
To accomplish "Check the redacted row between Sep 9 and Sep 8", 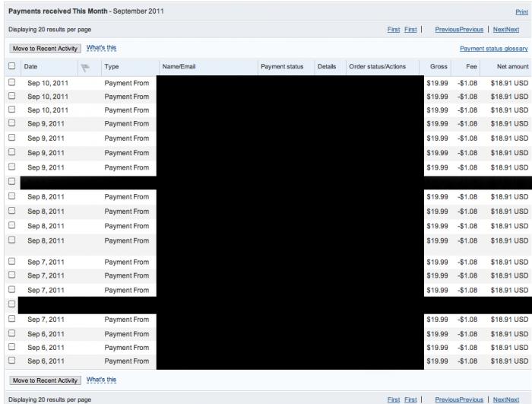I will pyautogui.click(x=12, y=181).
